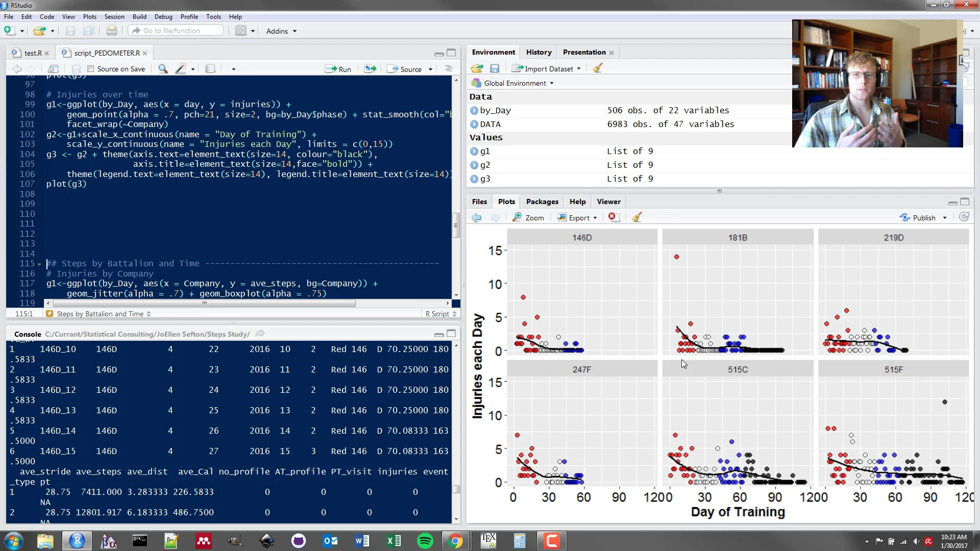Open the Global Environment dropdown
Screen dimensions: 980x551
[x=513, y=83]
